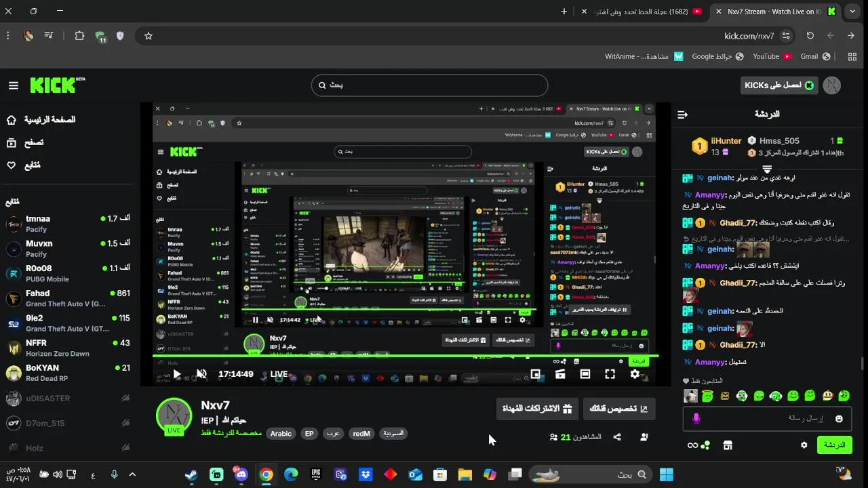Open Discord from the taskbar
The height and width of the screenshot is (488, 868).
(x=241, y=474)
